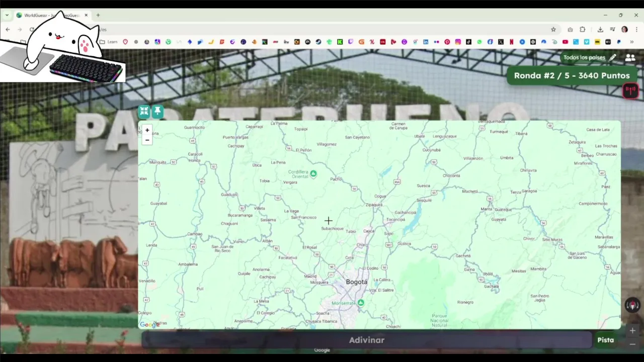Open the Learn bookmarks folder

coord(109,42)
